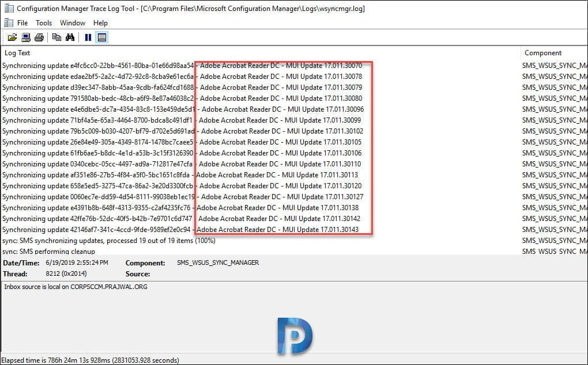
Task: Open the Tools menu
Action: pos(44,23)
